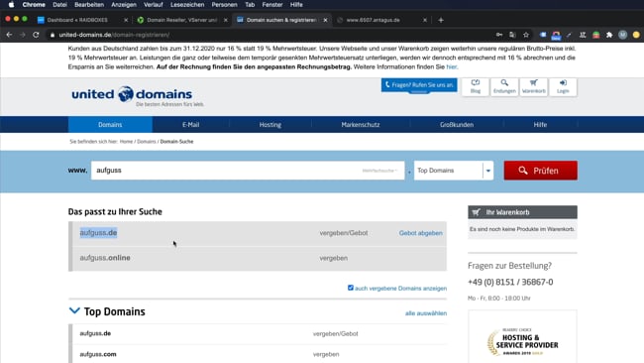Close the Domain Reseller tab
The image size is (644, 363).
pyautogui.click(x=226, y=20)
